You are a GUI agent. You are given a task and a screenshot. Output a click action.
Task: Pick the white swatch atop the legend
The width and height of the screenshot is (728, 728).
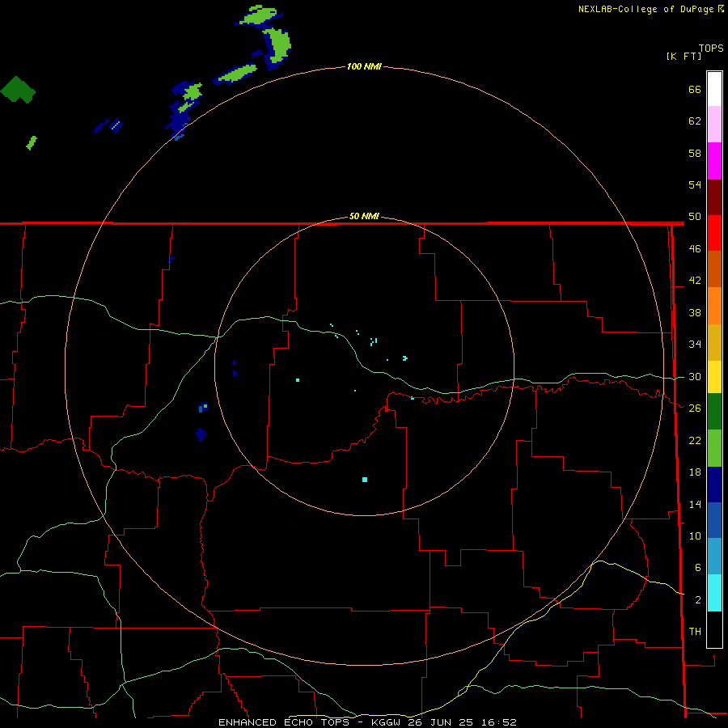point(714,89)
